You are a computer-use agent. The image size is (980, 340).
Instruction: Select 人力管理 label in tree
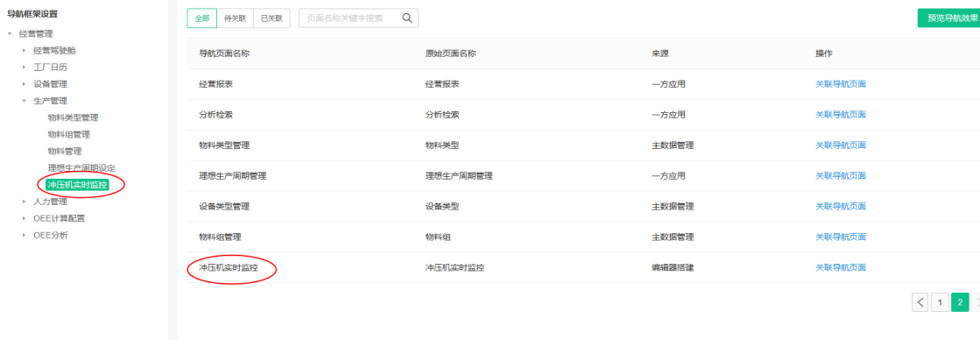click(x=50, y=202)
